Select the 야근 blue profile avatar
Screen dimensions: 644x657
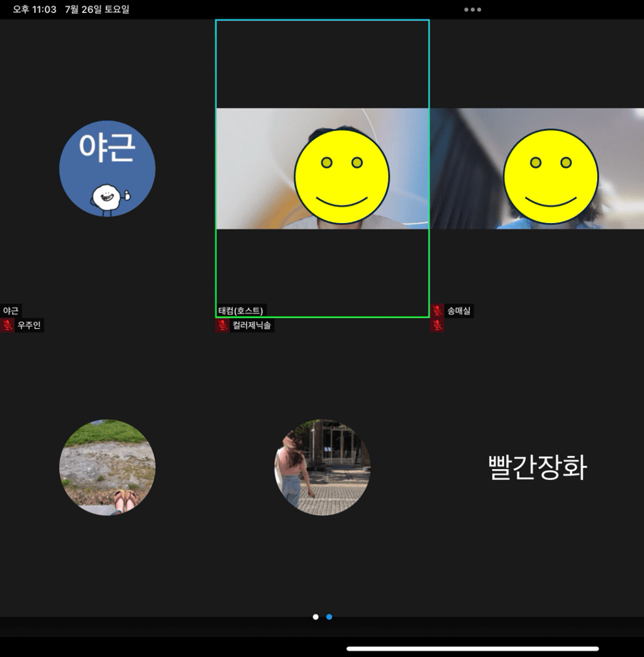point(108,169)
